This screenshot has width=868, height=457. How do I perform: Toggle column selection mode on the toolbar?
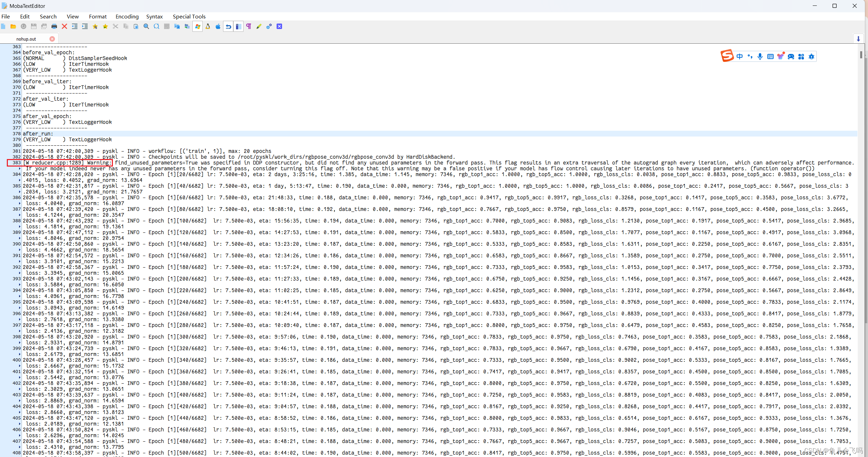point(238,26)
